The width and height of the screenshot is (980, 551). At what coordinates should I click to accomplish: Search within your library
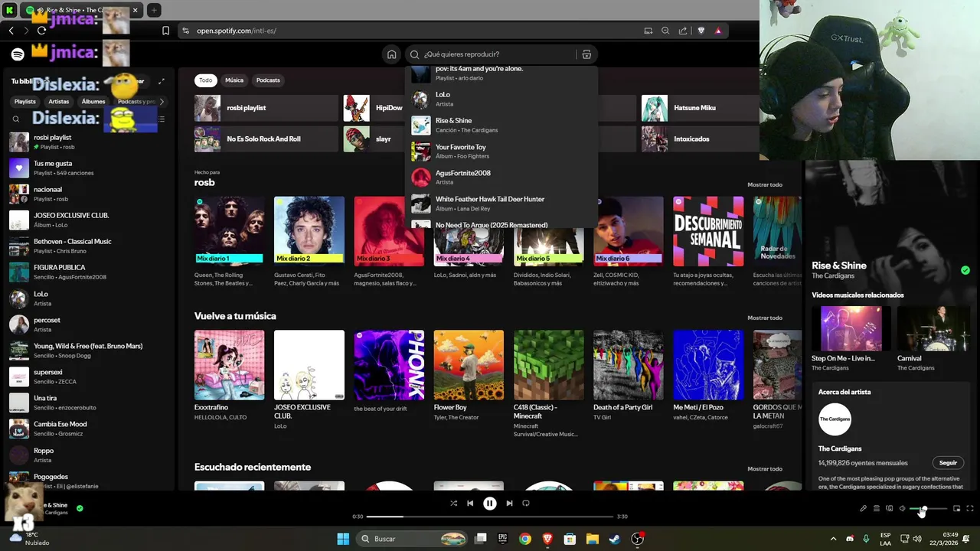coord(15,119)
